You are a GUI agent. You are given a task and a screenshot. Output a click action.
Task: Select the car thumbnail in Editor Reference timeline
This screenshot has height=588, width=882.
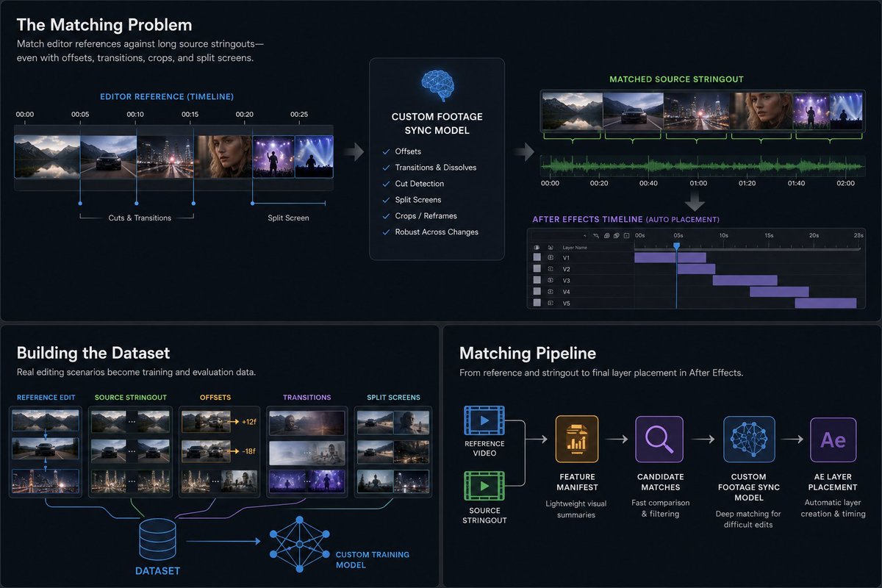click(109, 157)
